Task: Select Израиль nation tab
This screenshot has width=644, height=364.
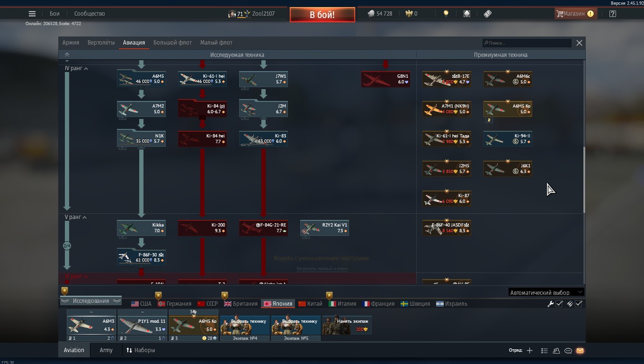Action: [452, 304]
